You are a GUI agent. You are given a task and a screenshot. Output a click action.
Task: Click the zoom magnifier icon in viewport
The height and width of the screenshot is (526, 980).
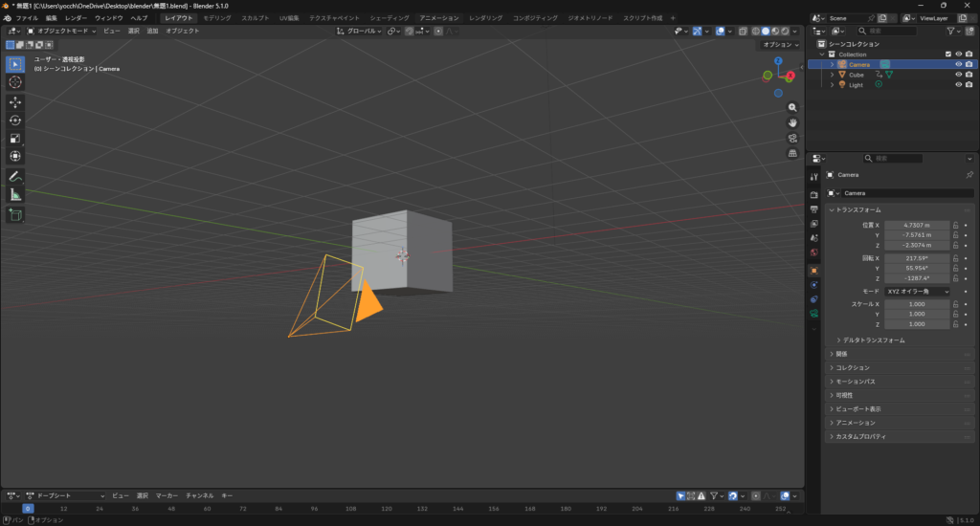coord(792,108)
